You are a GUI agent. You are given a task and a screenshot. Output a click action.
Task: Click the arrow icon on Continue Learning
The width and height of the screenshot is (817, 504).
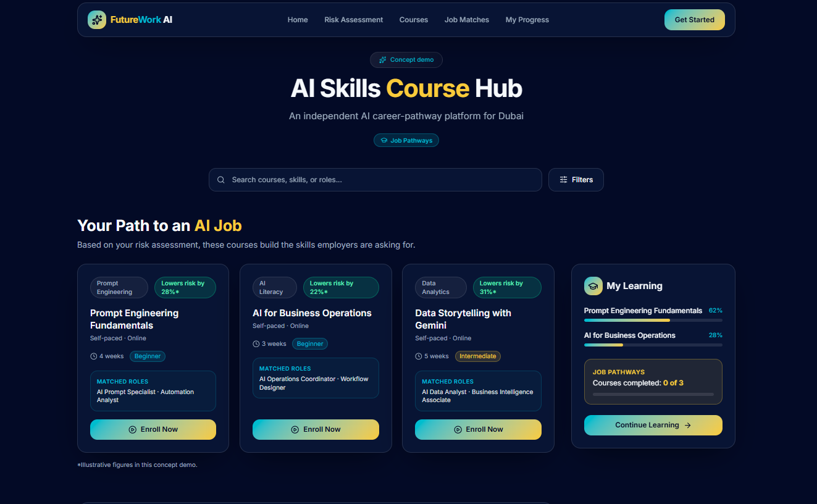pyautogui.click(x=688, y=425)
